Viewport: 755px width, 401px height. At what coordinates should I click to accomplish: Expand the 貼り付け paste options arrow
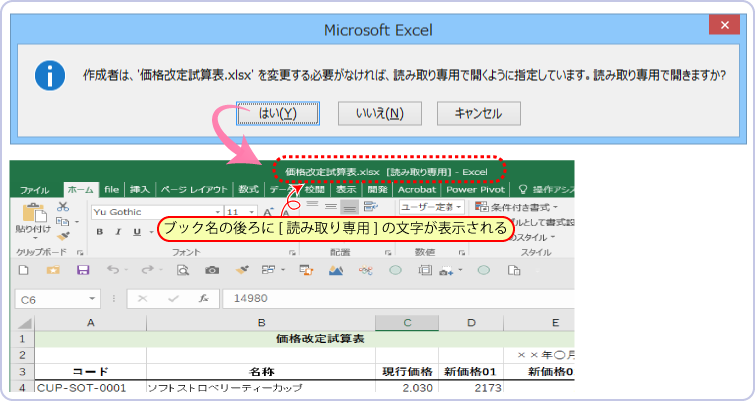tap(34, 236)
